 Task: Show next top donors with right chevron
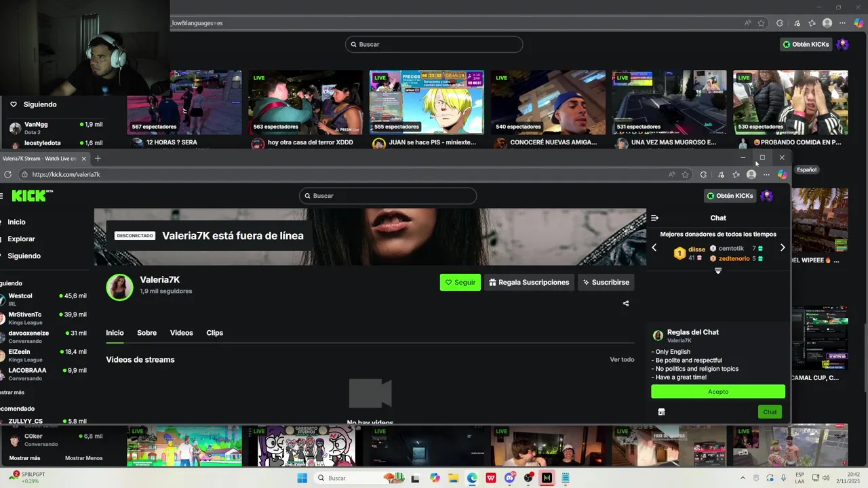click(782, 248)
